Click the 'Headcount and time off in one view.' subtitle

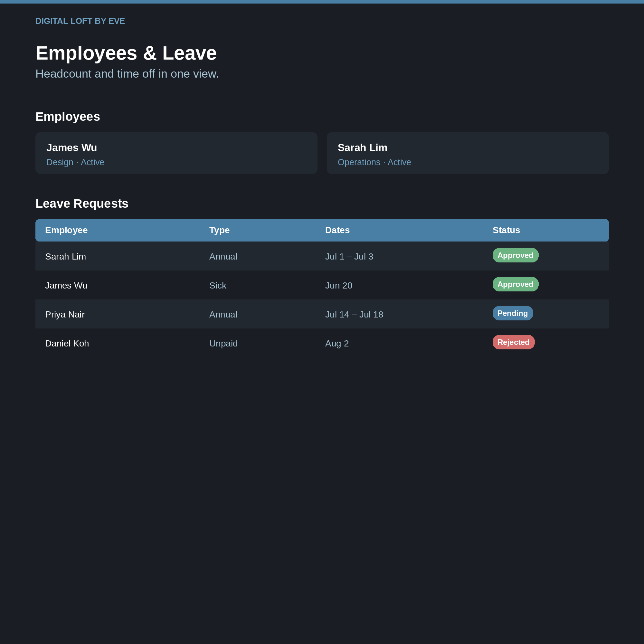pos(127,74)
